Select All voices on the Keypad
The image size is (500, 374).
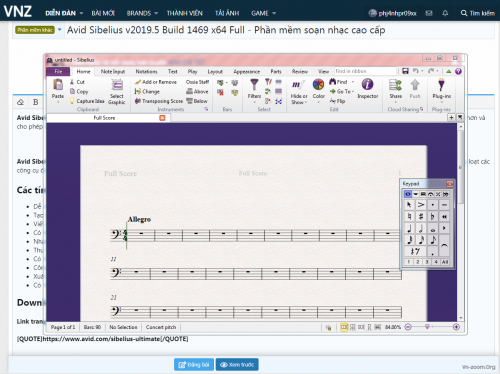point(445,262)
